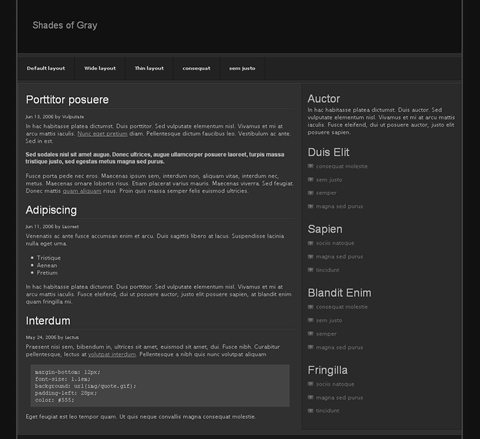This screenshot has width=480, height=439.
Task: Open tincidunt under Fringilla
Action: [x=327, y=411]
